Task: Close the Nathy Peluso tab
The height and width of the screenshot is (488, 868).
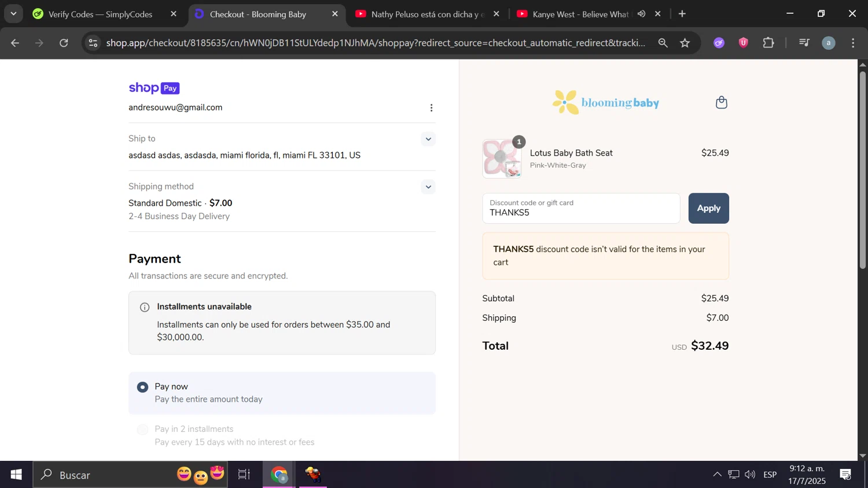Action: [x=496, y=14]
